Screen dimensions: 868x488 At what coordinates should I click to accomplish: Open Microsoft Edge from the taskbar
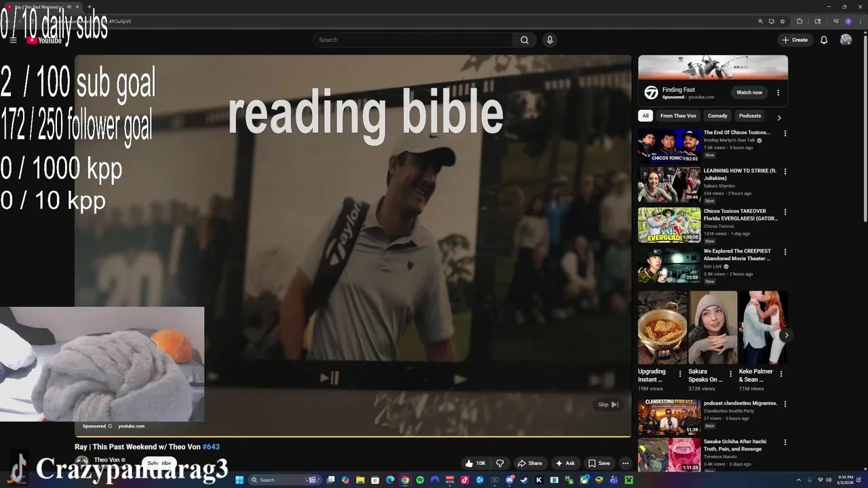[x=390, y=480]
